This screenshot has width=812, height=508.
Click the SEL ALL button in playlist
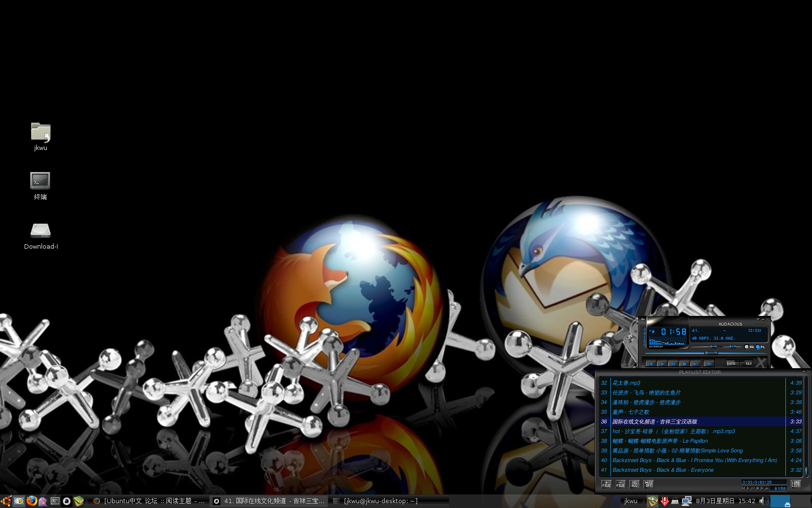click(x=634, y=484)
